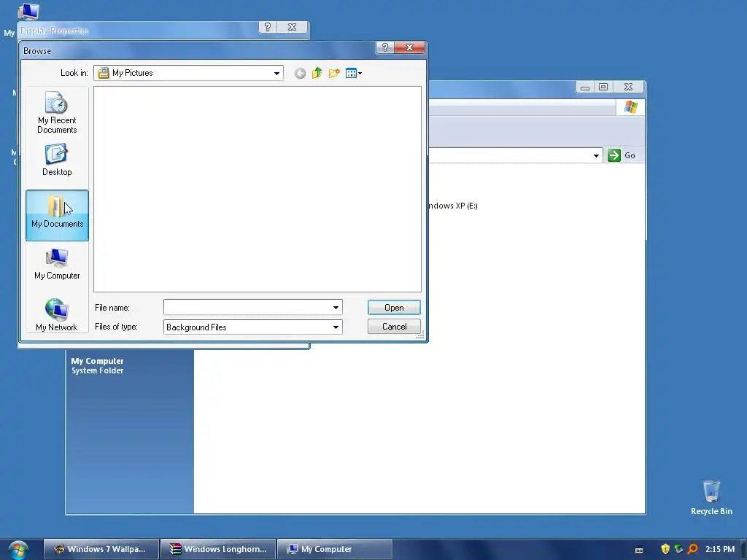Click the Display Properties help button

point(268,27)
